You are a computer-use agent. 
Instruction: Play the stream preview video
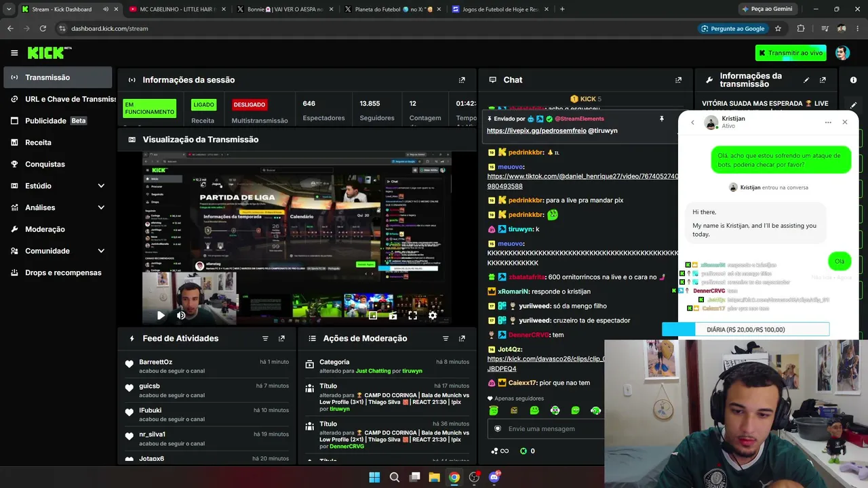[161, 315]
